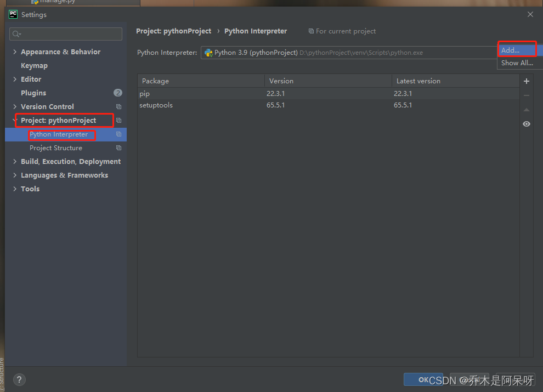Expand the Tools section
The image size is (543, 392).
15,189
